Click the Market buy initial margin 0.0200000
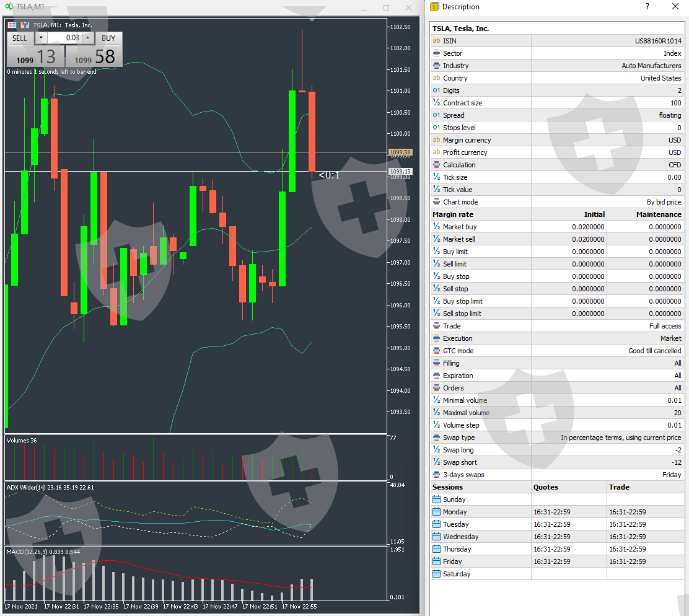The height and width of the screenshot is (616, 689). (588, 227)
